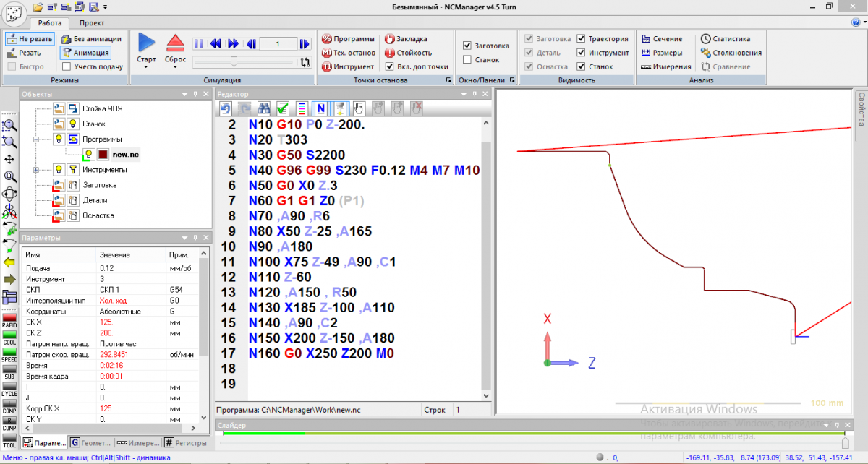Open the Сброс dropdown arrow
The width and height of the screenshot is (868, 464).
click(x=176, y=68)
